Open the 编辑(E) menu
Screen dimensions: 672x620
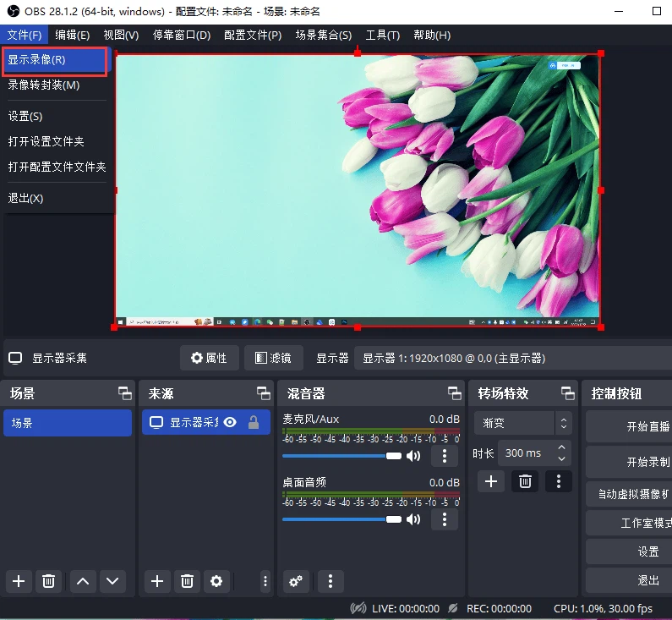click(73, 36)
